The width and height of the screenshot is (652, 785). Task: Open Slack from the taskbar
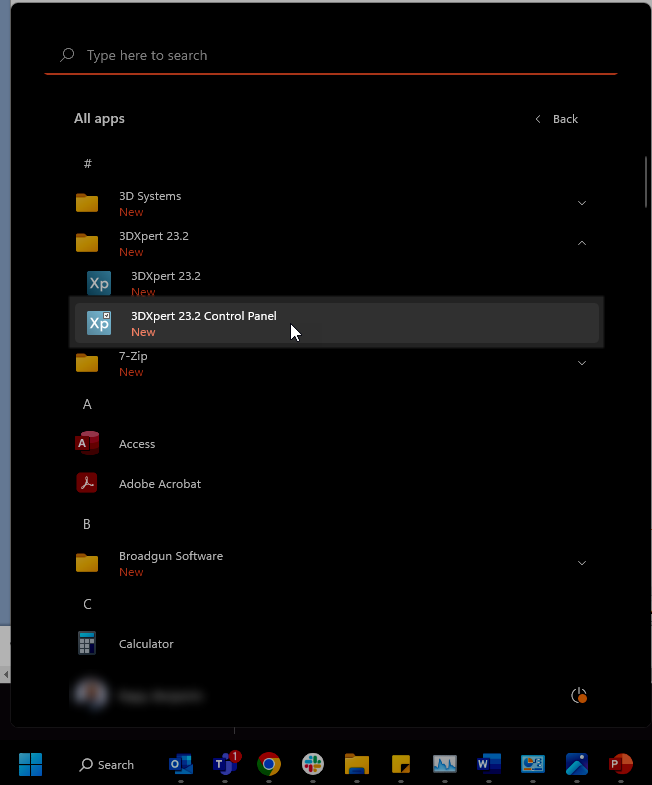tap(313, 765)
